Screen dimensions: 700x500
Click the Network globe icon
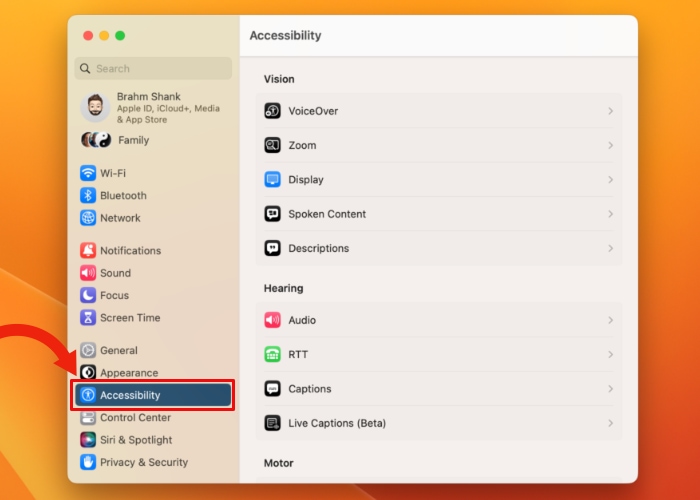click(x=88, y=218)
